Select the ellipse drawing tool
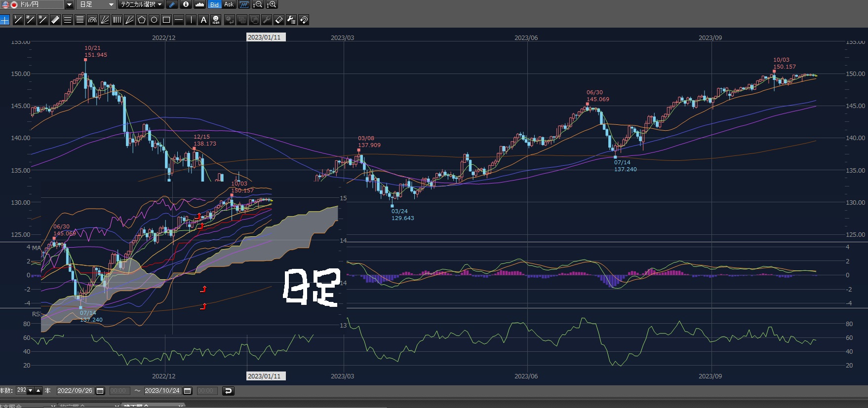 coord(154,20)
